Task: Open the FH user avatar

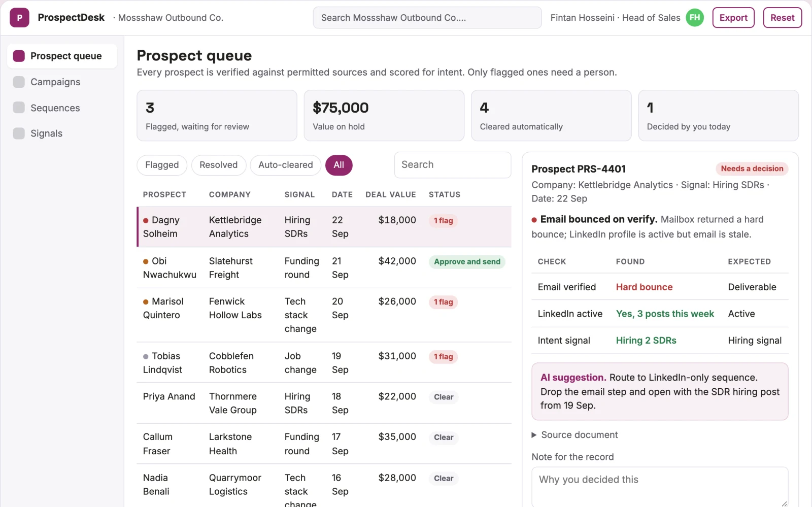Action: point(695,18)
